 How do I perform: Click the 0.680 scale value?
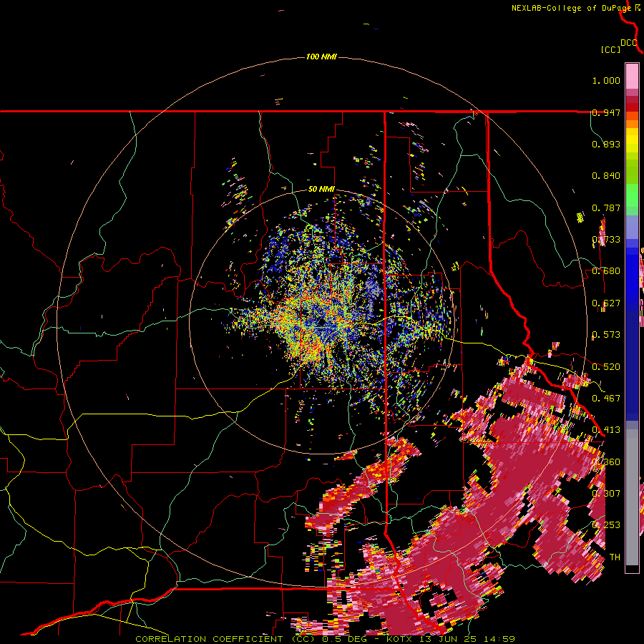click(x=606, y=271)
